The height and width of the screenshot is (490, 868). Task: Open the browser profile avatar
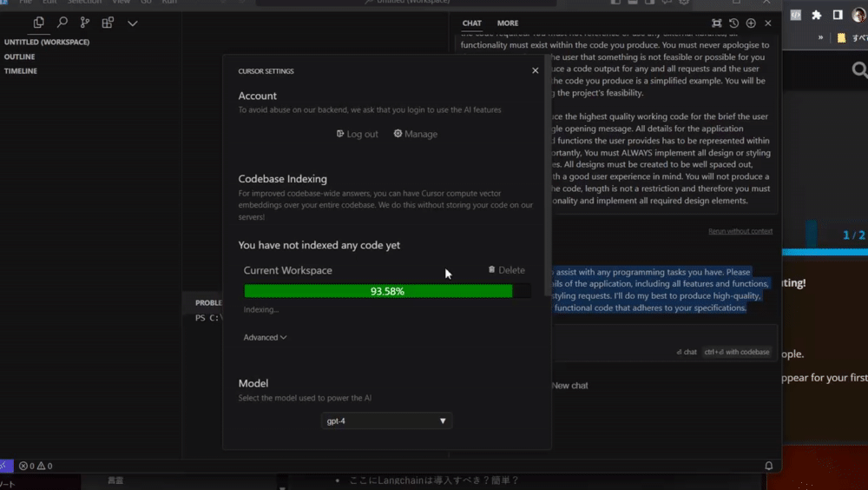pos(858,15)
